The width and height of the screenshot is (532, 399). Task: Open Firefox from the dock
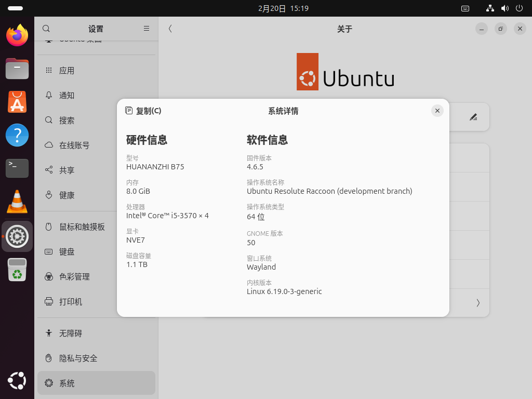[x=17, y=35]
